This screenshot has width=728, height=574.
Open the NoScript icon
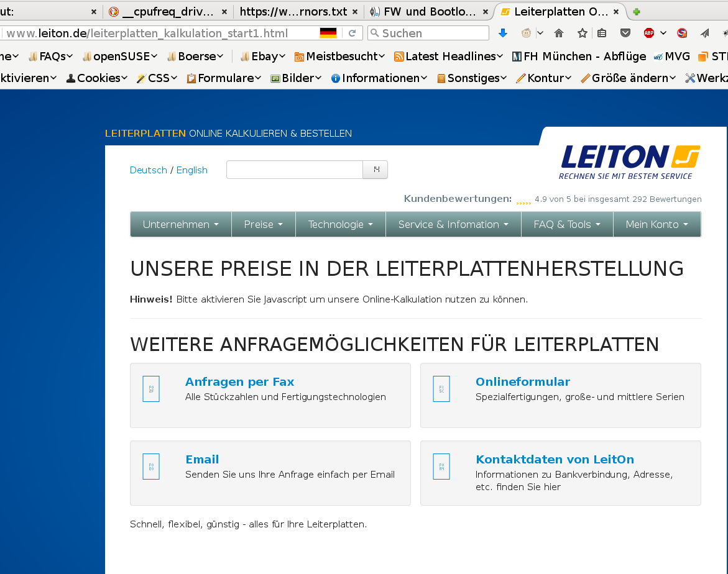[x=682, y=33]
